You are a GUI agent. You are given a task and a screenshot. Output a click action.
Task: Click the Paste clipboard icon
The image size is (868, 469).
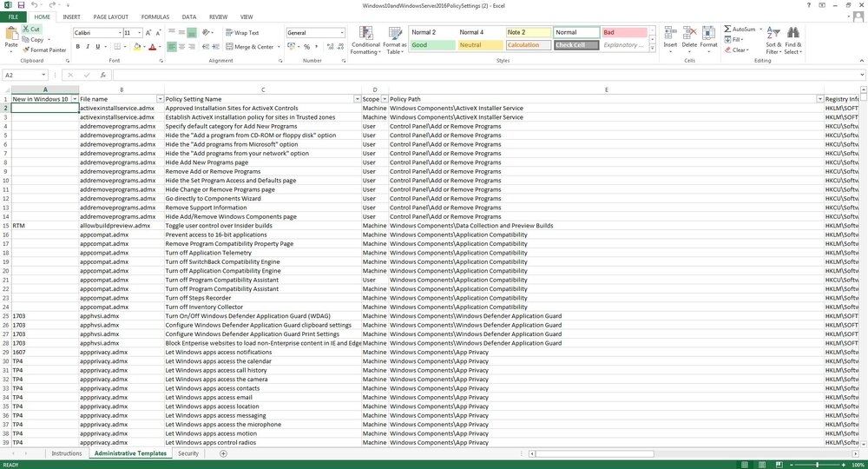point(11,33)
